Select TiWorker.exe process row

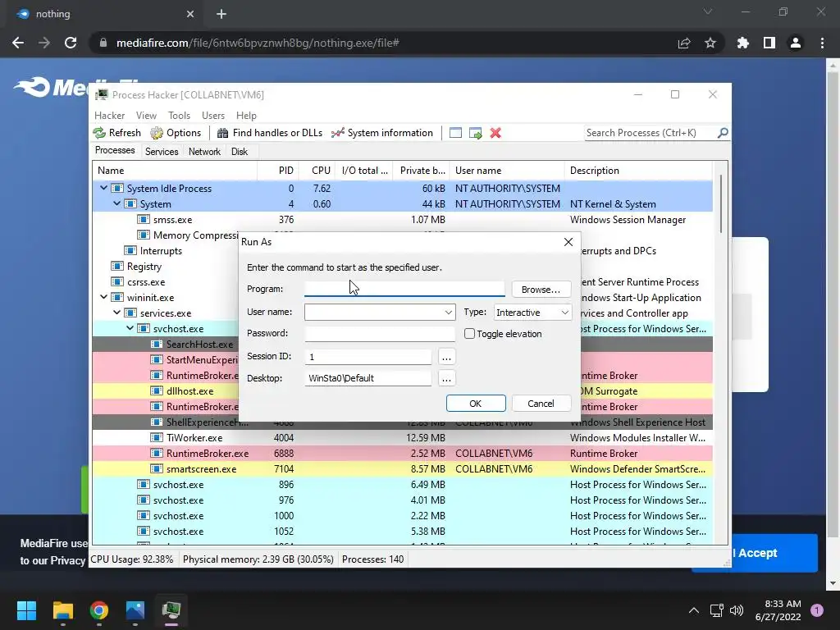(x=402, y=438)
